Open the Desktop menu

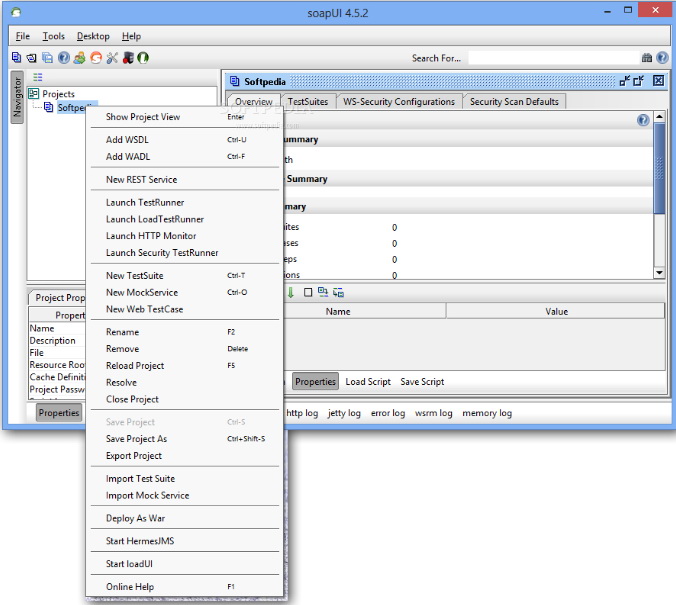[x=93, y=36]
